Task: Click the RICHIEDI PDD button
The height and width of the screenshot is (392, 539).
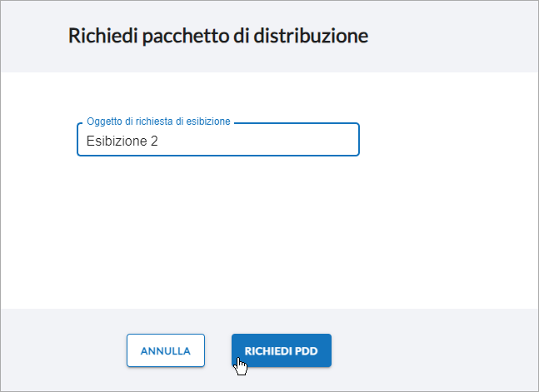Action: tap(282, 350)
